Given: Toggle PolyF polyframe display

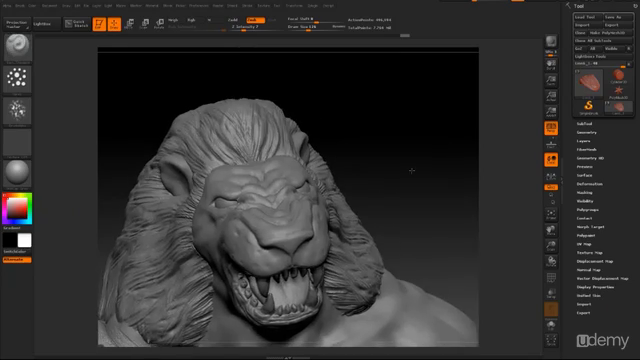Looking at the screenshot, I should pos(551,278).
